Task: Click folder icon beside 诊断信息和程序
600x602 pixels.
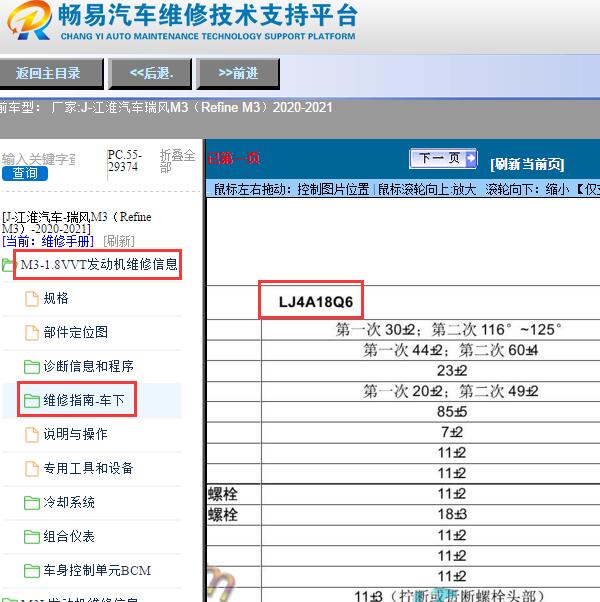Action: coord(32,367)
